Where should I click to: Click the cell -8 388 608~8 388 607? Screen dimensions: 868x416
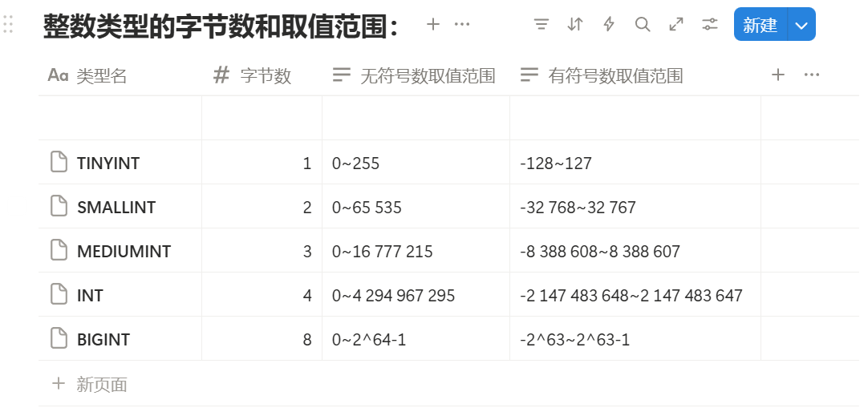635,251
